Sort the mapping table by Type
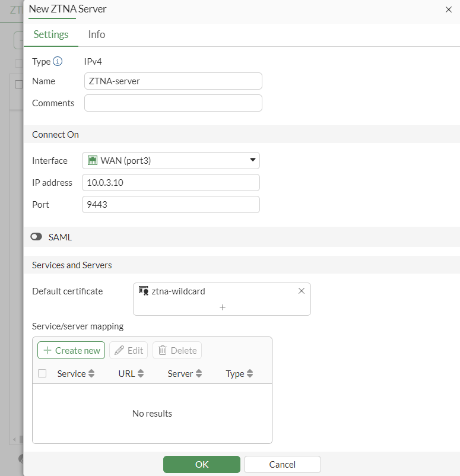This screenshot has width=460, height=476. [250, 374]
